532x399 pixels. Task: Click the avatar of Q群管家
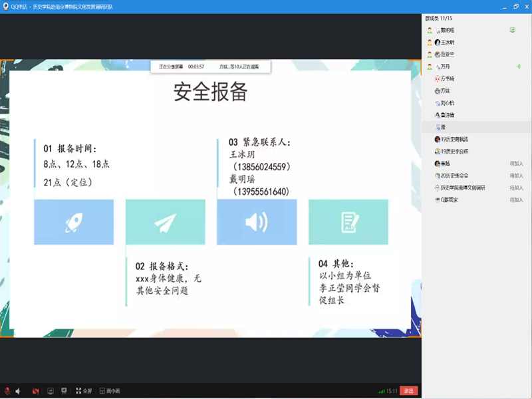click(437, 199)
